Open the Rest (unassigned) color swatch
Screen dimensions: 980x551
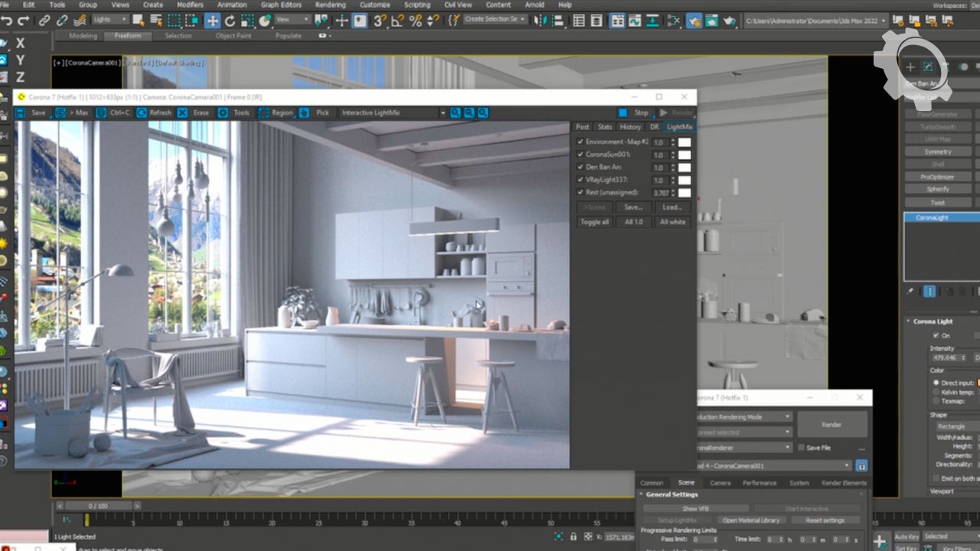tap(684, 193)
